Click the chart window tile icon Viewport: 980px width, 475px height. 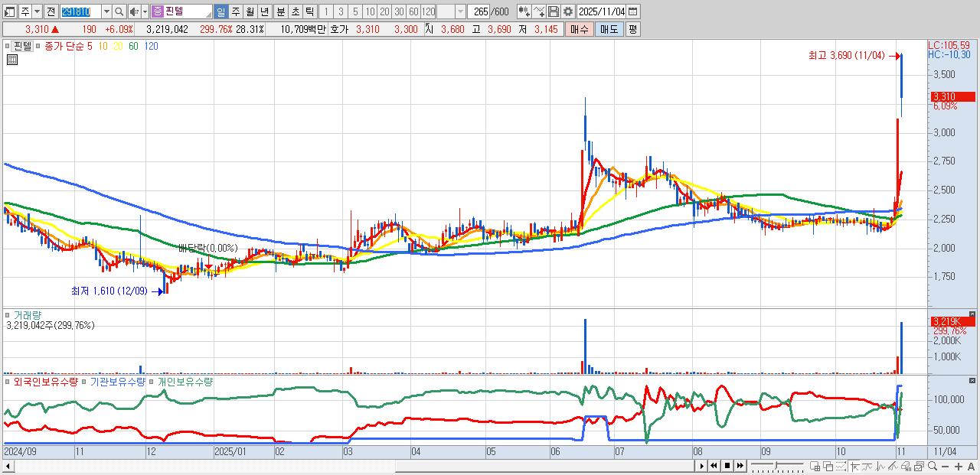tap(815, 466)
